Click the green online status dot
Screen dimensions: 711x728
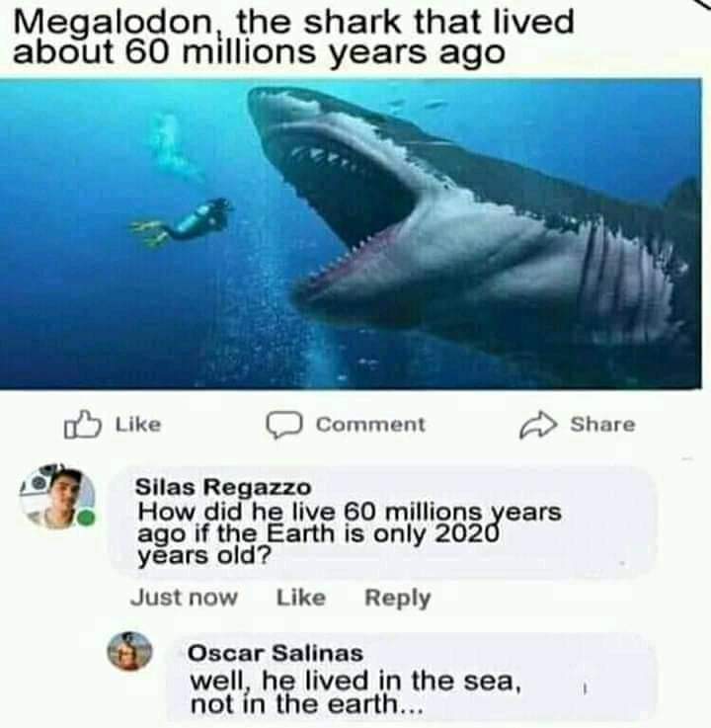coord(87,518)
